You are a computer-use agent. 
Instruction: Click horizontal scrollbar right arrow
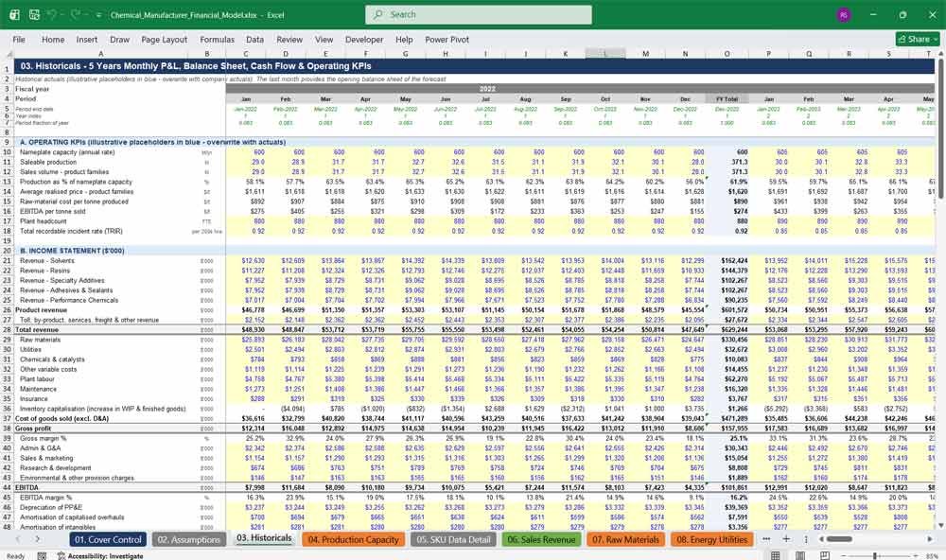click(930, 539)
